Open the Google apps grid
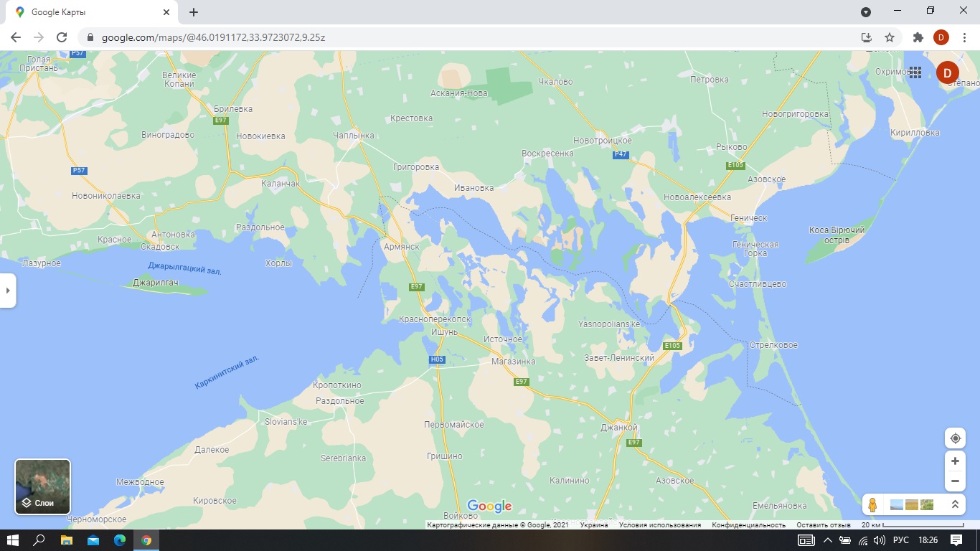This screenshot has width=980, height=551. pyautogui.click(x=915, y=72)
